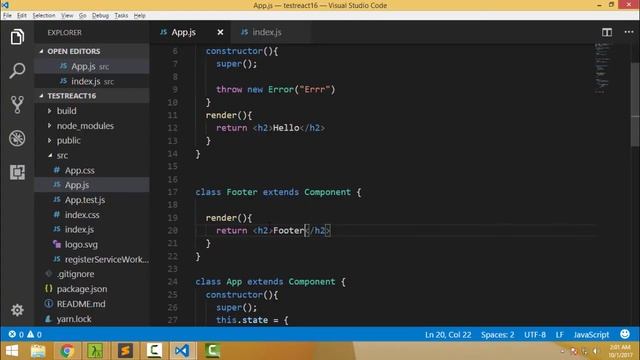Open the Source Control view

tap(17, 104)
